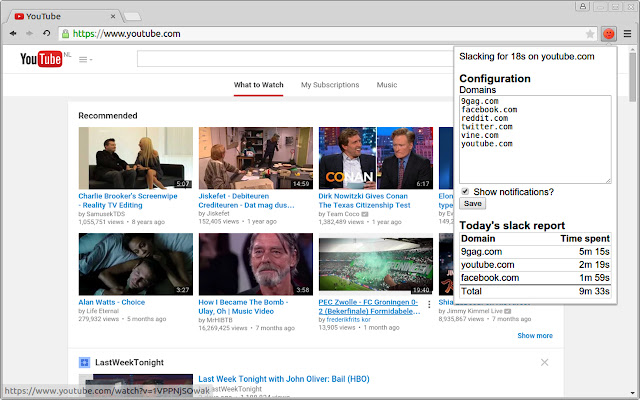Focus the YouTube search field
Image resolution: width=640 pixels, height=400 pixels.
(x=290, y=60)
